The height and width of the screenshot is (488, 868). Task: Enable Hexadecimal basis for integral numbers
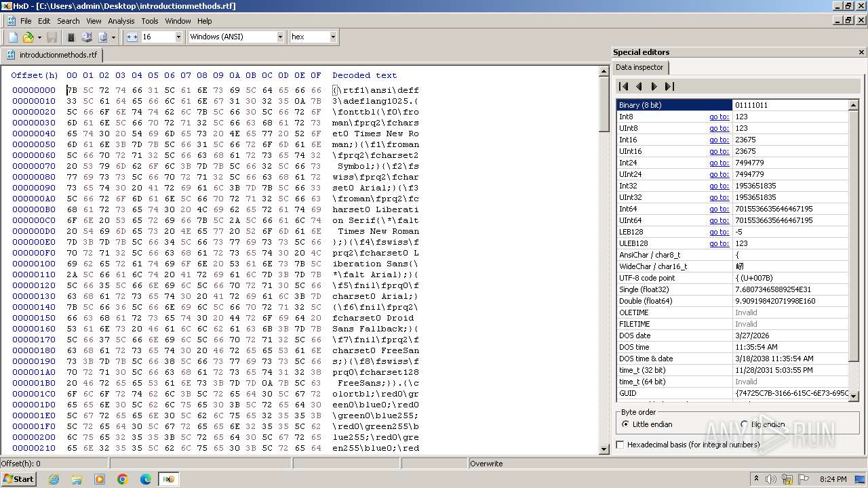[x=688, y=445]
